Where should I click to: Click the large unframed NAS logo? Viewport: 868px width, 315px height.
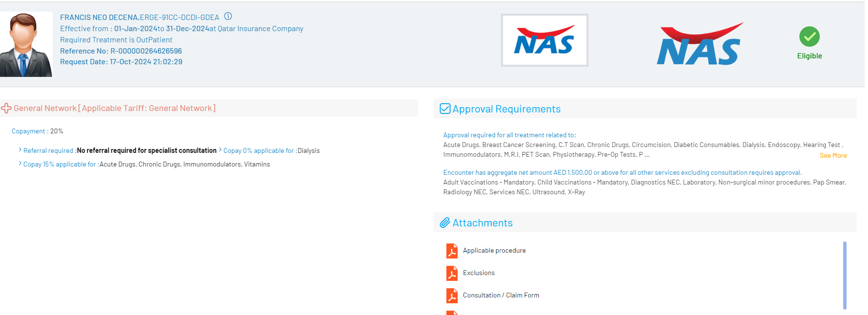point(700,44)
